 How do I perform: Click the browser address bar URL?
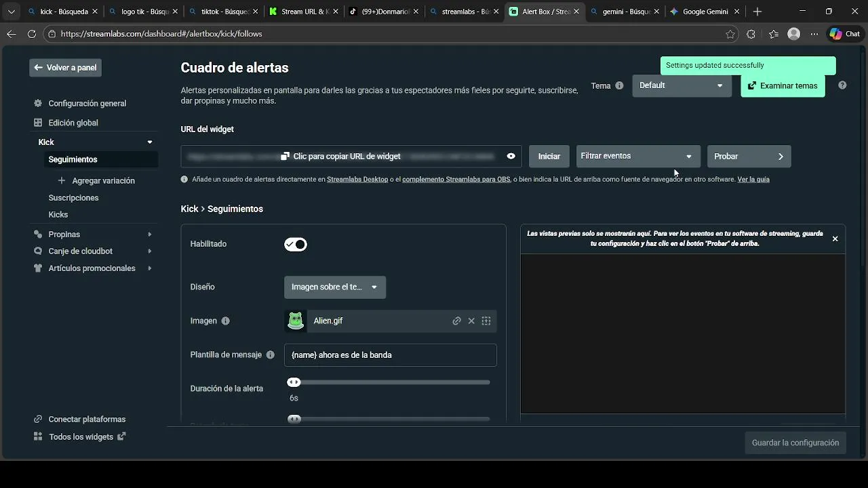161,34
